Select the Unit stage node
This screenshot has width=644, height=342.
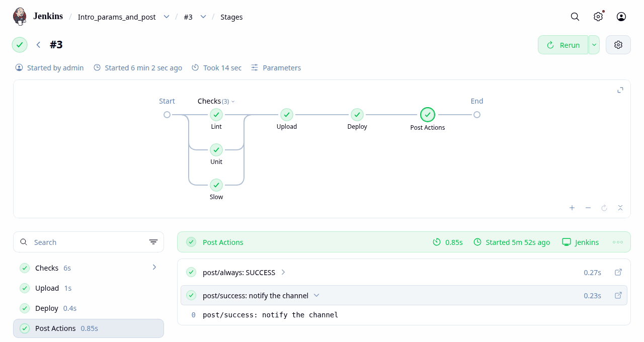point(216,150)
